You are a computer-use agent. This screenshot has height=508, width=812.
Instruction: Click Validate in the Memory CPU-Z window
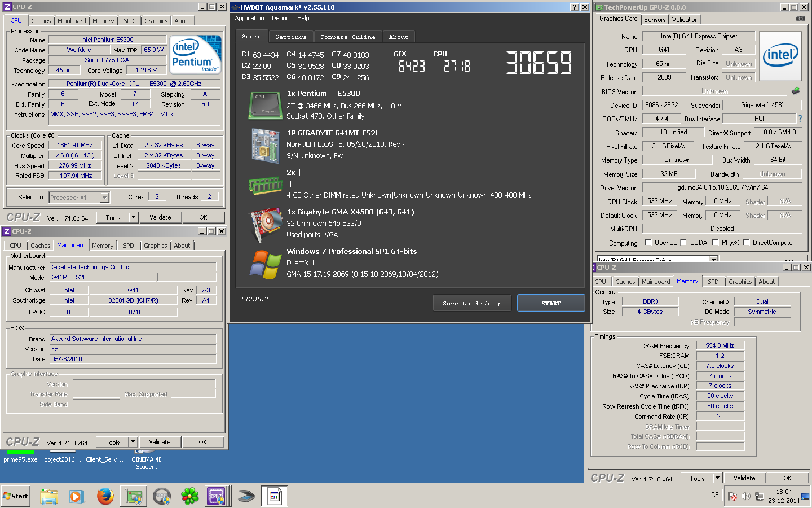(x=744, y=478)
